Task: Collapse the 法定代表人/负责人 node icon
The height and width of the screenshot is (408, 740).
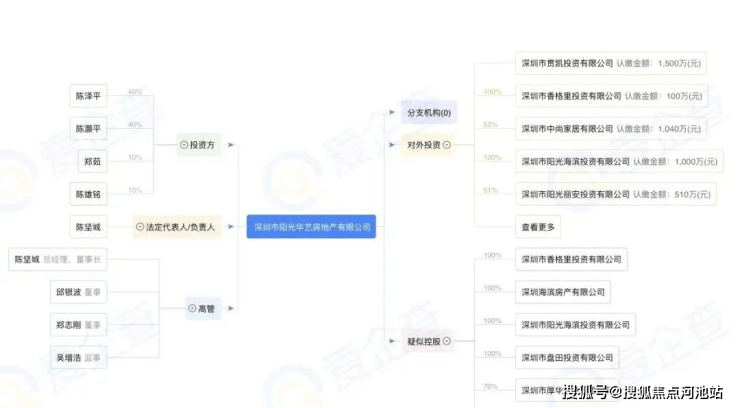Action: point(140,227)
